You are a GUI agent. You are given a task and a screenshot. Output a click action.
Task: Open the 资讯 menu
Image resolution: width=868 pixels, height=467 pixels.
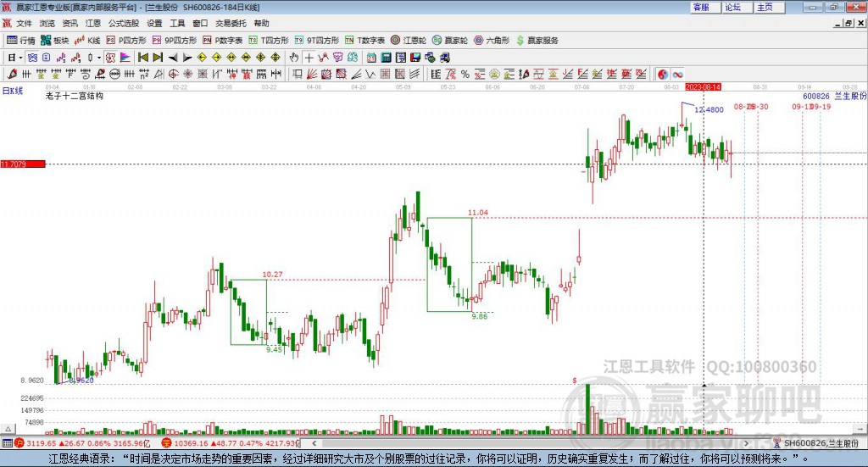[70, 23]
